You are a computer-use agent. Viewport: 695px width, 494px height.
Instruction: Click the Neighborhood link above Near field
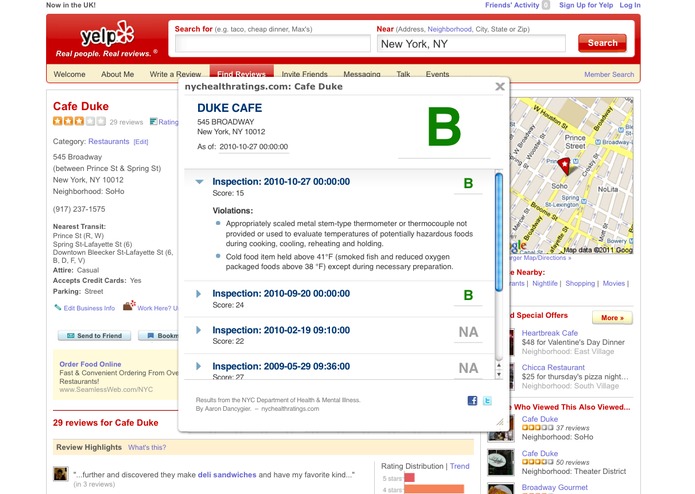[x=449, y=29]
